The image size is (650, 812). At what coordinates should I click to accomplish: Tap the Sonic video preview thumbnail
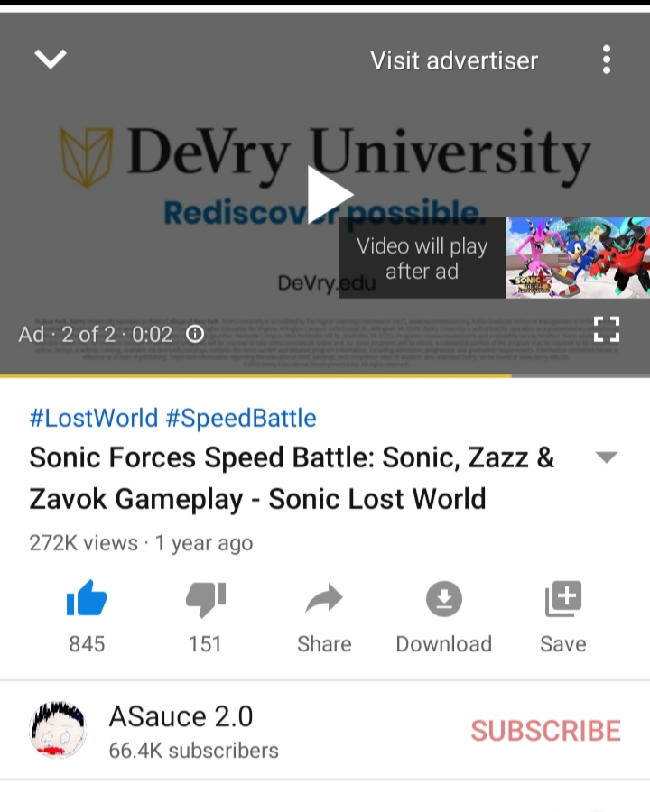pyautogui.click(x=578, y=257)
